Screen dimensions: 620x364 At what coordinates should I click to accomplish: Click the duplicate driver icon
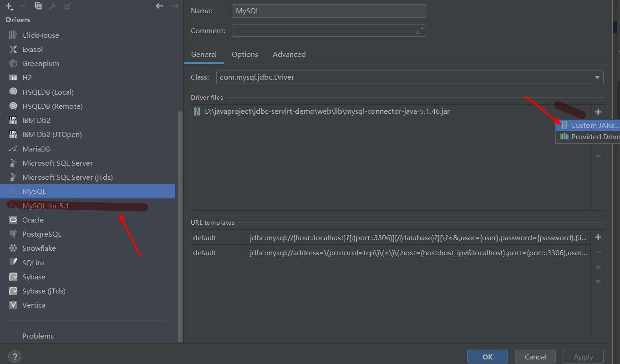(x=38, y=6)
